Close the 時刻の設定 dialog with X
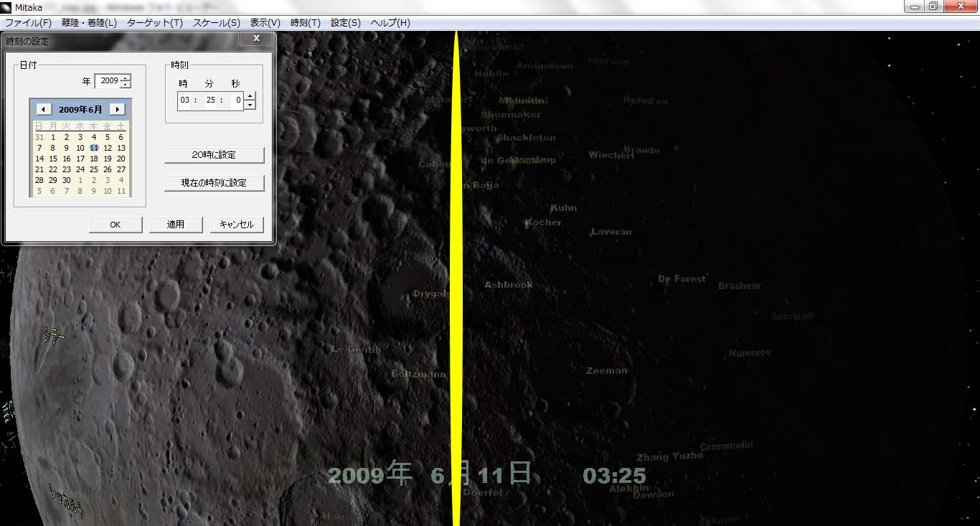This screenshot has height=526, width=980. tap(256, 39)
